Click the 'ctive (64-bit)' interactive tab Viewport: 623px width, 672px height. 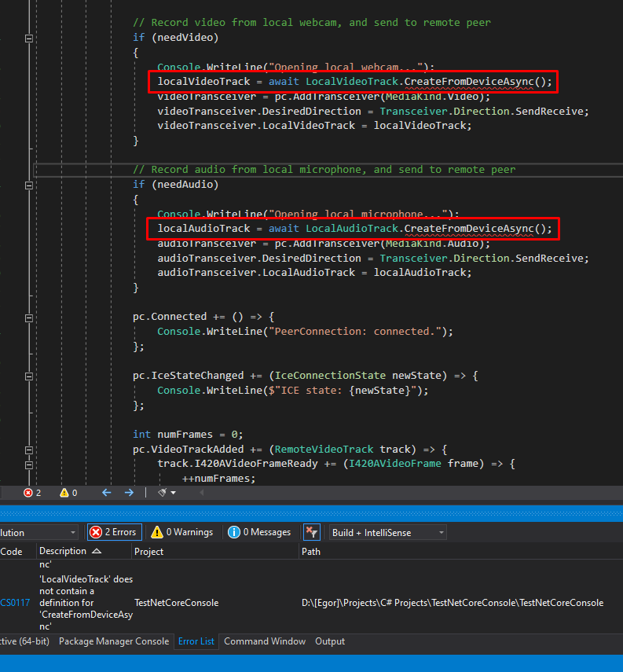25,641
